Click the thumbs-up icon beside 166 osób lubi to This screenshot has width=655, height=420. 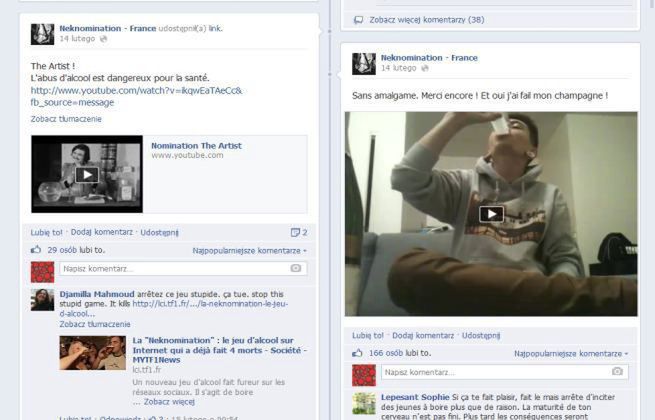pos(357,353)
